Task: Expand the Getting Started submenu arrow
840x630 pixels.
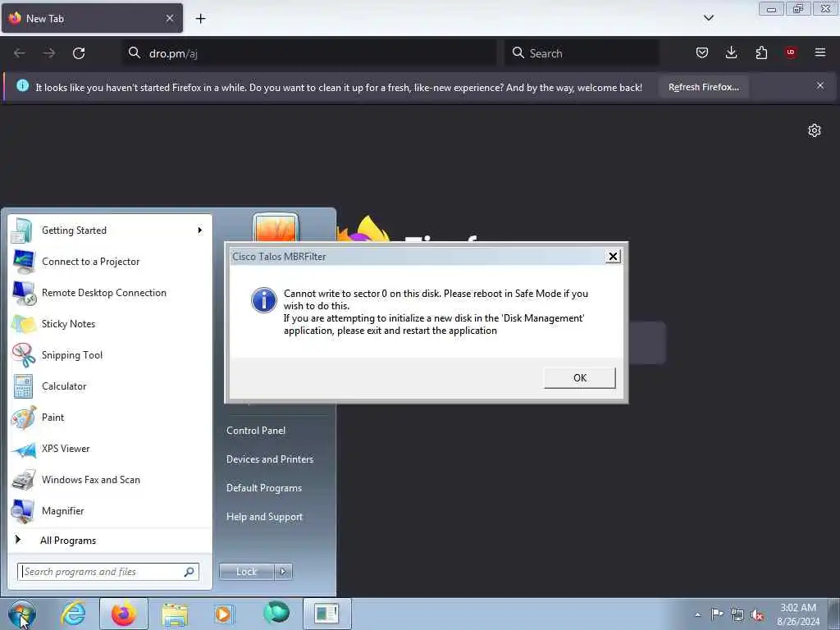Action: point(200,231)
